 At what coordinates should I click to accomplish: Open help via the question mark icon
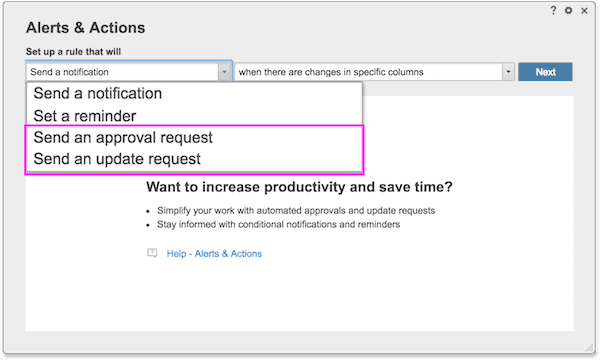tap(553, 10)
